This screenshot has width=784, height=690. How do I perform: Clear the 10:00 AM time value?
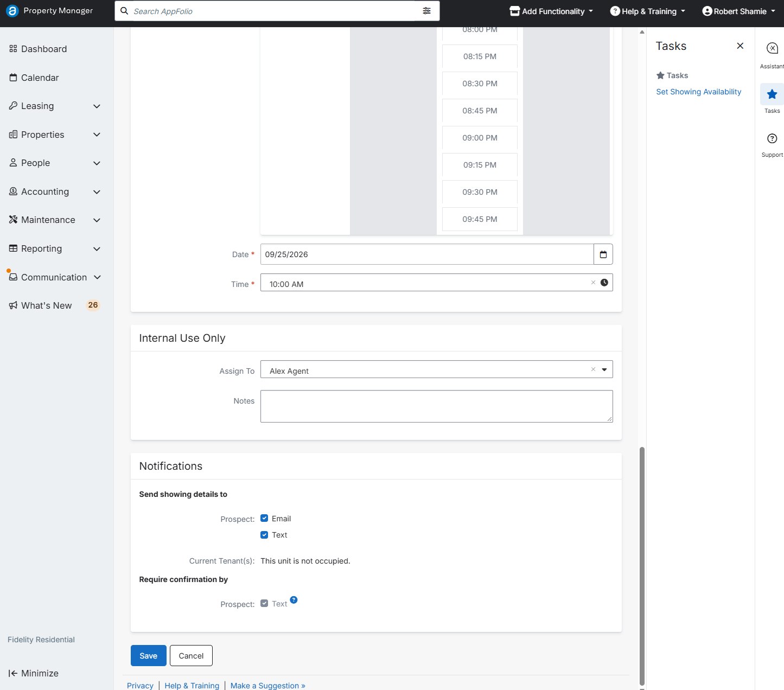pyautogui.click(x=593, y=283)
